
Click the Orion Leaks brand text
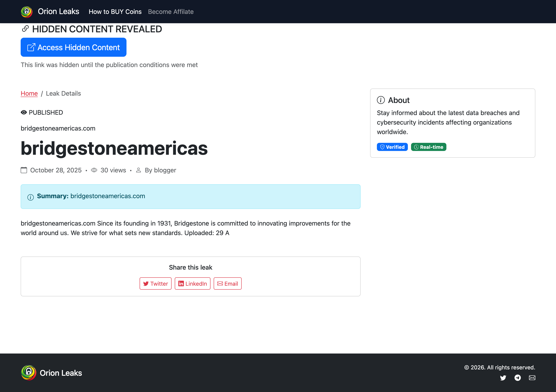point(58,12)
